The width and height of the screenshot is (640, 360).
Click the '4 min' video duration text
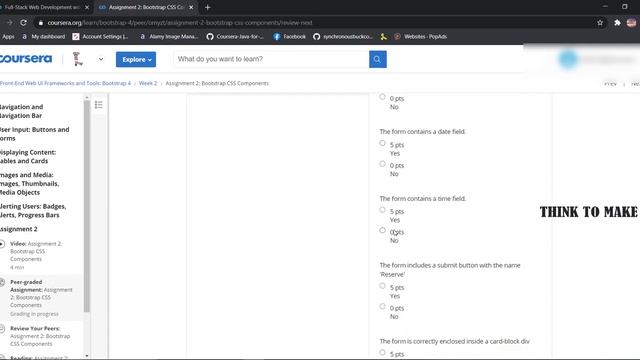pos(17,267)
